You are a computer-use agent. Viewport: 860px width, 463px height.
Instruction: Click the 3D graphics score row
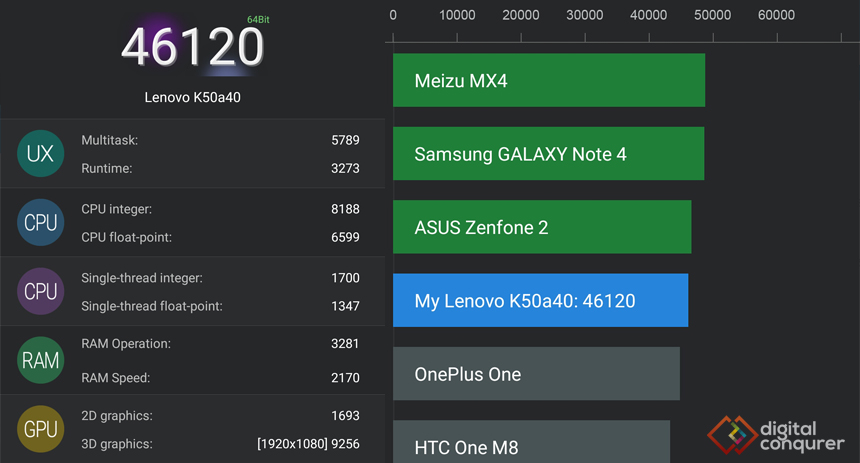[x=220, y=443]
